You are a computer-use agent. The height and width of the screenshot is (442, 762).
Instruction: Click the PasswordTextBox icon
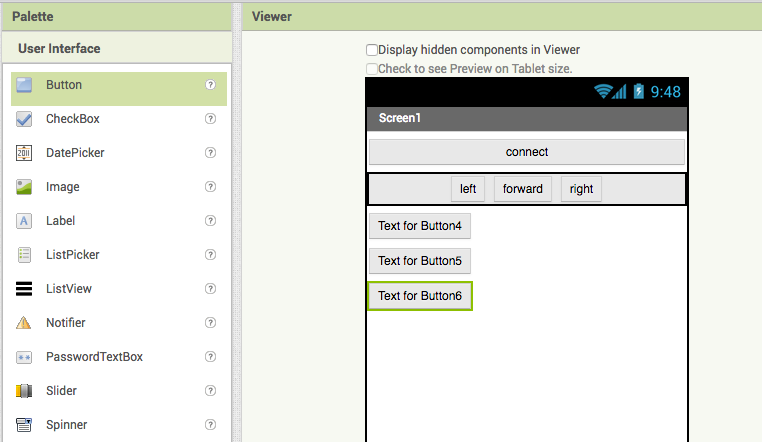25,357
